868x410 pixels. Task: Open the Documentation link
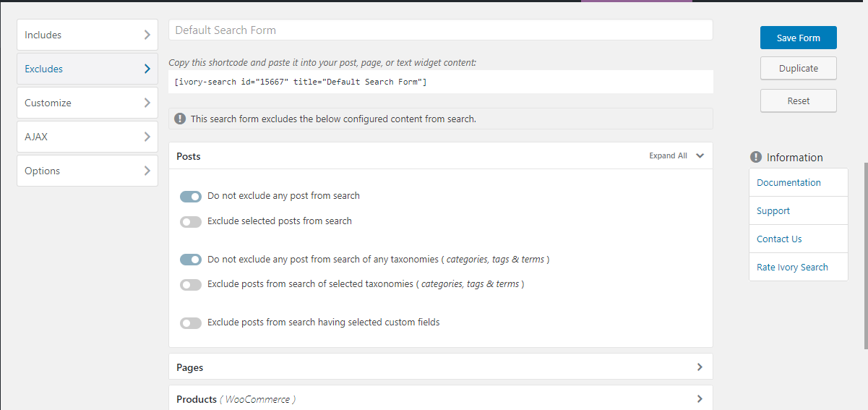coord(788,182)
